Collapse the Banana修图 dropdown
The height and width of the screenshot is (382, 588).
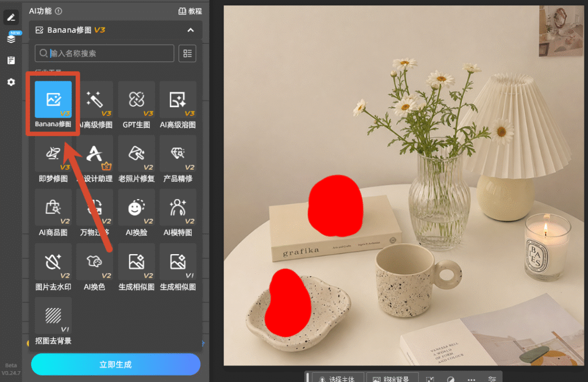tap(191, 30)
